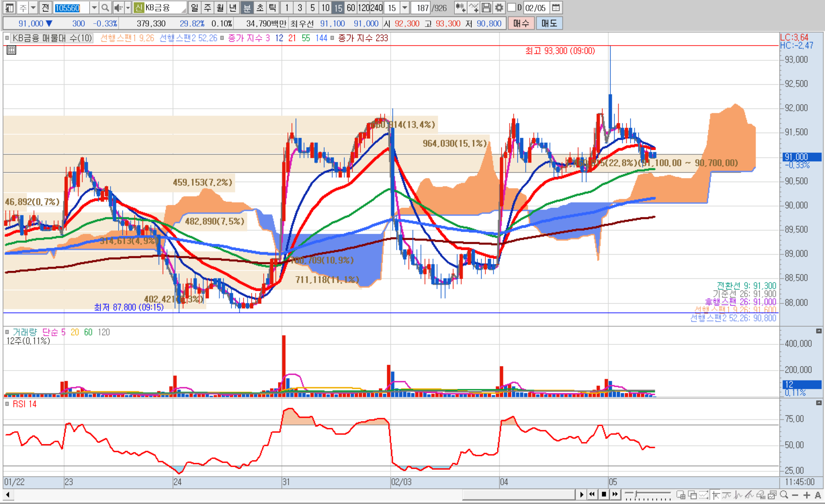Save chart with the floppy disk icon
Screen dimensions: 825x504
pos(486,8)
